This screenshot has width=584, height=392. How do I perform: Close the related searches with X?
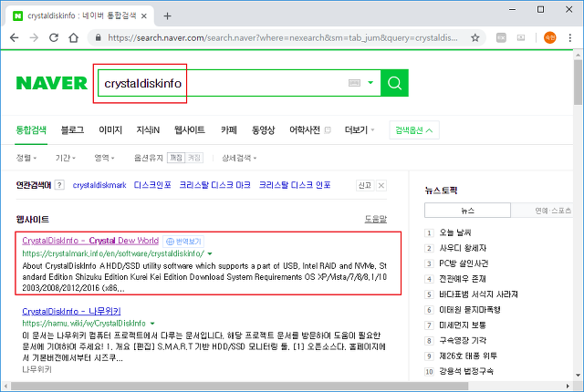pyautogui.click(x=381, y=185)
